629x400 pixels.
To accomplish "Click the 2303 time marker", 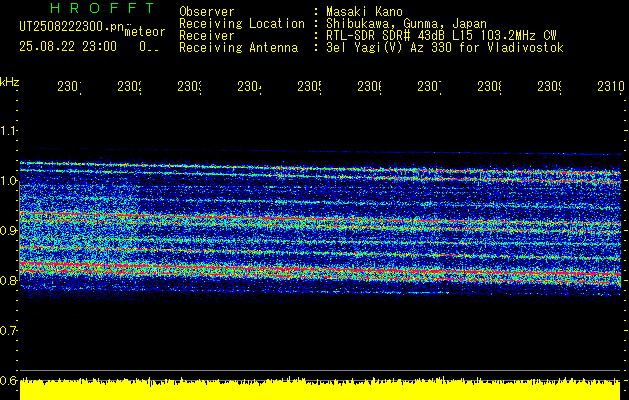I will click(x=189, y=87).
